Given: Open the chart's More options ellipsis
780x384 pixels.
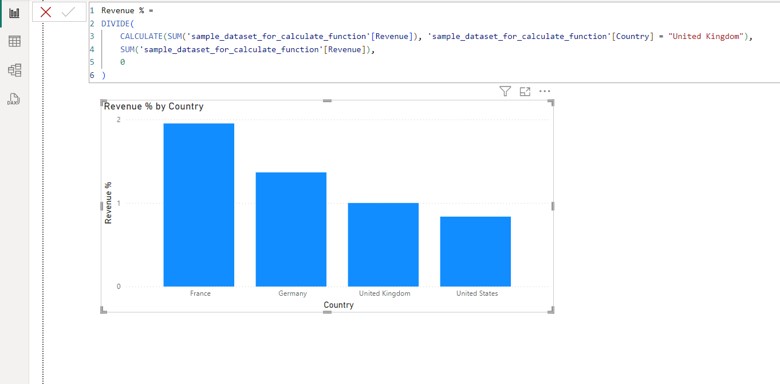Looking at the screenshot, I should [545, 92].
